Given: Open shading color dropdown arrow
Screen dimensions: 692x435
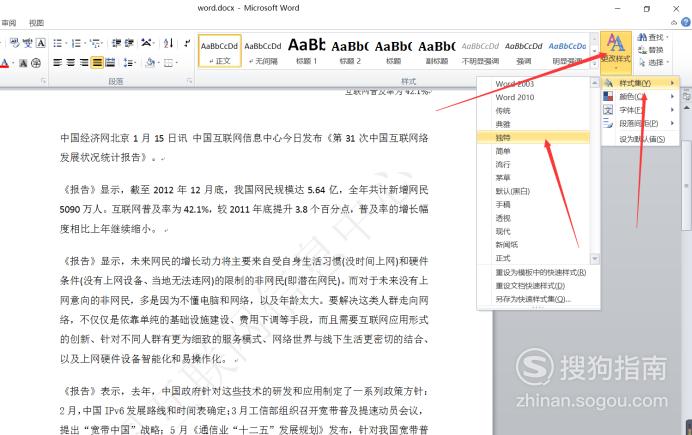Looking at the screenshot, I should click(x=158, y=63).
